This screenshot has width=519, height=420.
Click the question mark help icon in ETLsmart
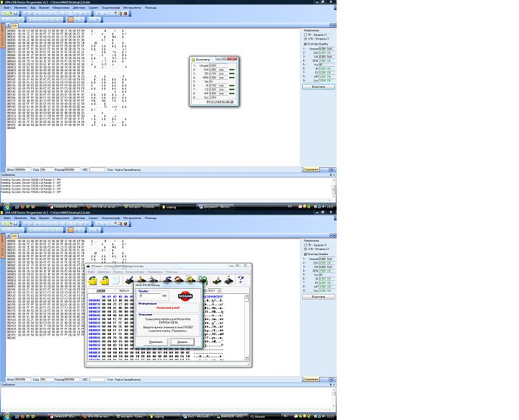pos(241,280)
